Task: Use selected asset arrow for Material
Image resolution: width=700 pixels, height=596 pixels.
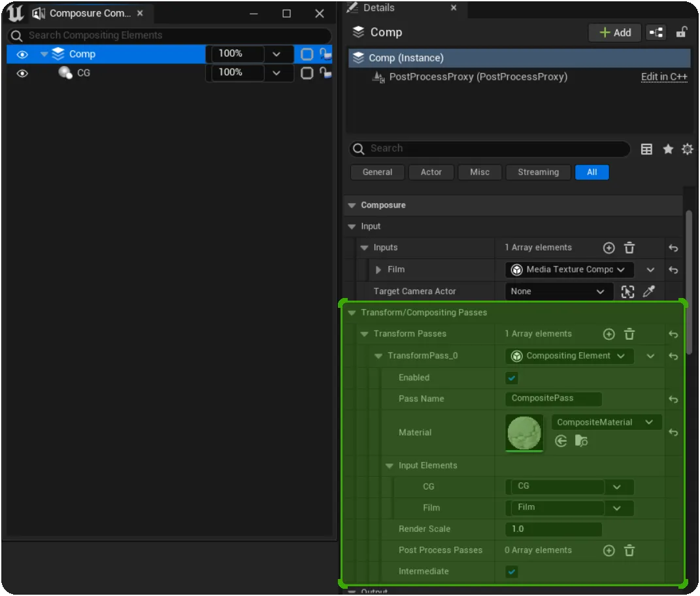Action: click(x=561, y=442)
